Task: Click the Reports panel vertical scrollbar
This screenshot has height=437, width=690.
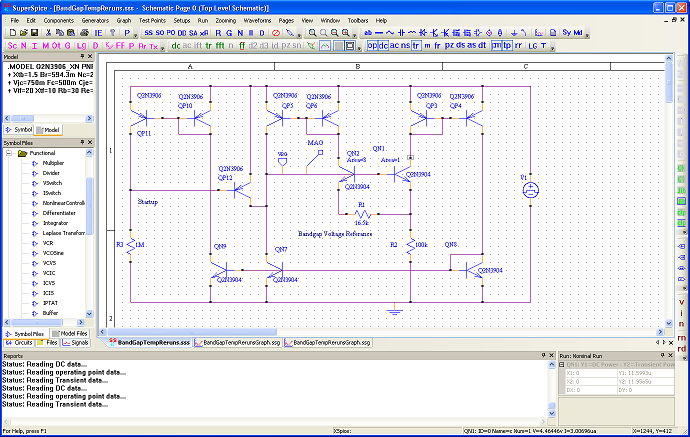Action: [x=552, y=389]
